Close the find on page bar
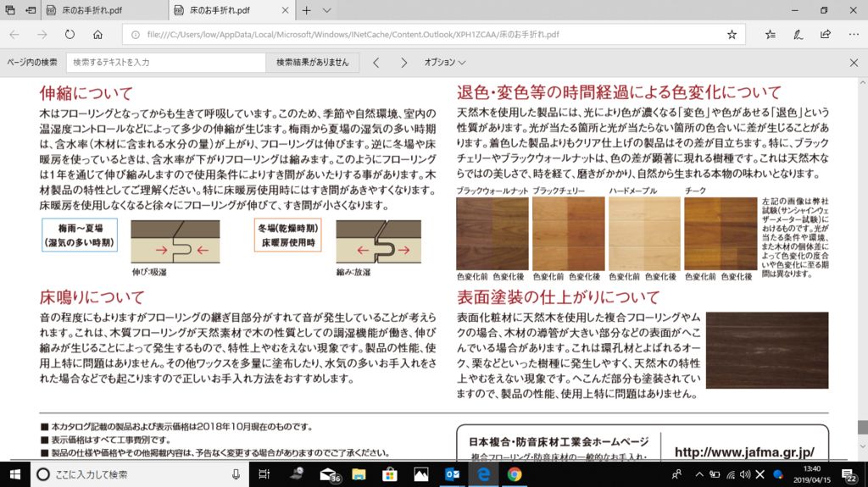This screenshot has width=868, height=487. click(854, 63)
